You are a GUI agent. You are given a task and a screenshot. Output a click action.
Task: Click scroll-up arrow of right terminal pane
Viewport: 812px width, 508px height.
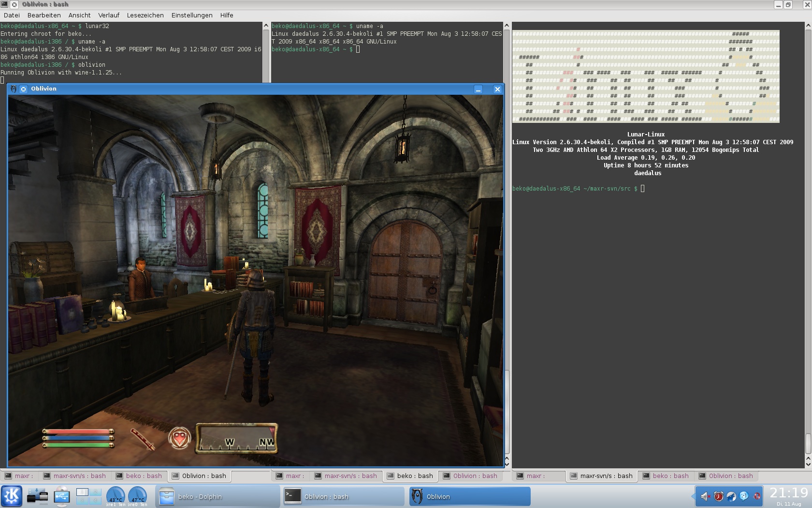[808, 26]
